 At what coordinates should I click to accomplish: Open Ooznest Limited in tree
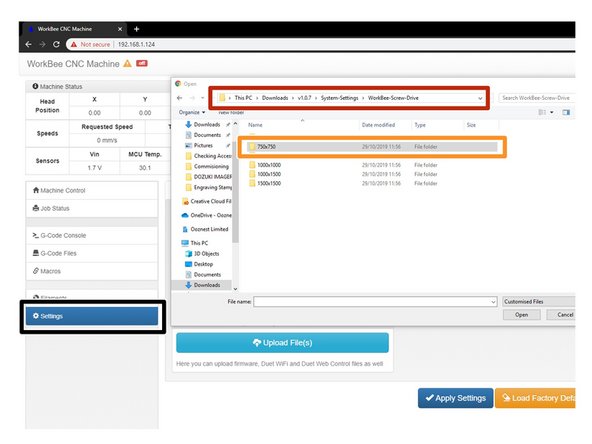point(206,229)
